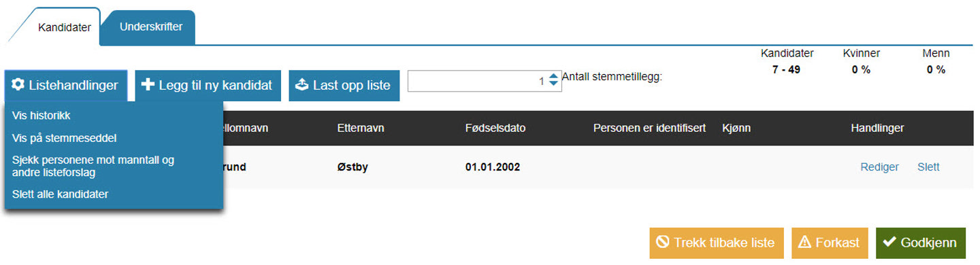Switch to the Underskrifter tab

point(152,28)
